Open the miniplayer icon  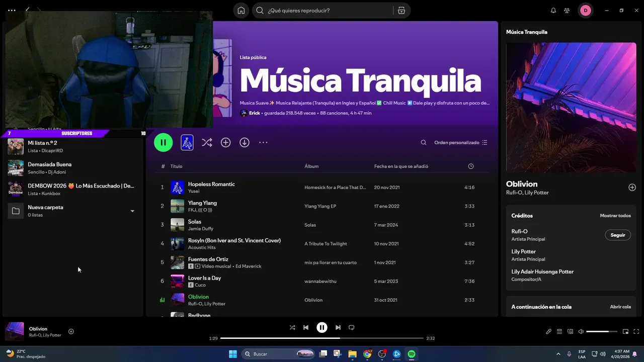point(626,332)
